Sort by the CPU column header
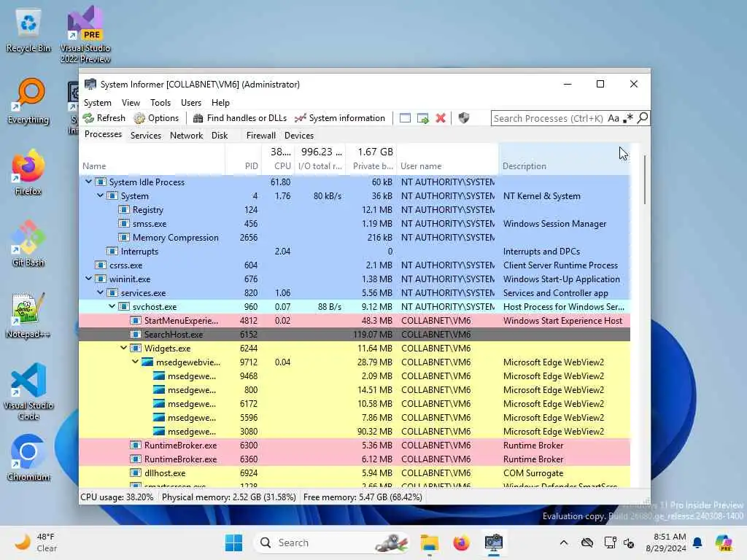The image size is (747, 560). (278, 160)
